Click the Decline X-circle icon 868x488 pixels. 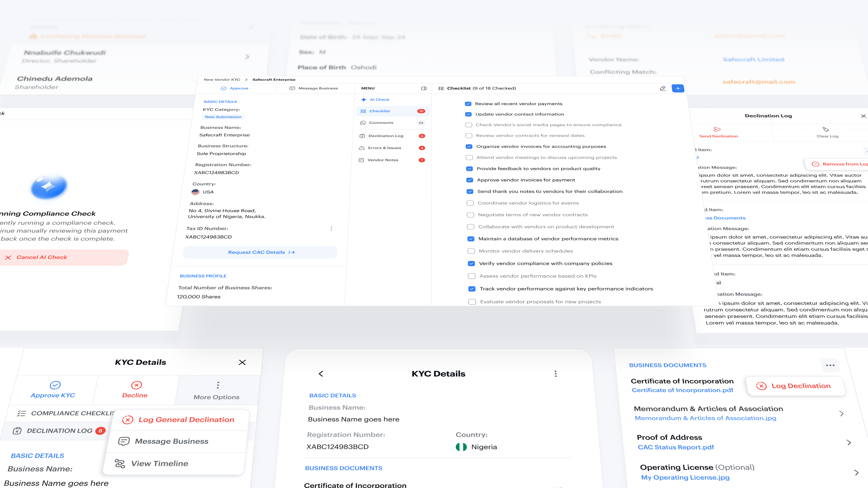[137, 385]
